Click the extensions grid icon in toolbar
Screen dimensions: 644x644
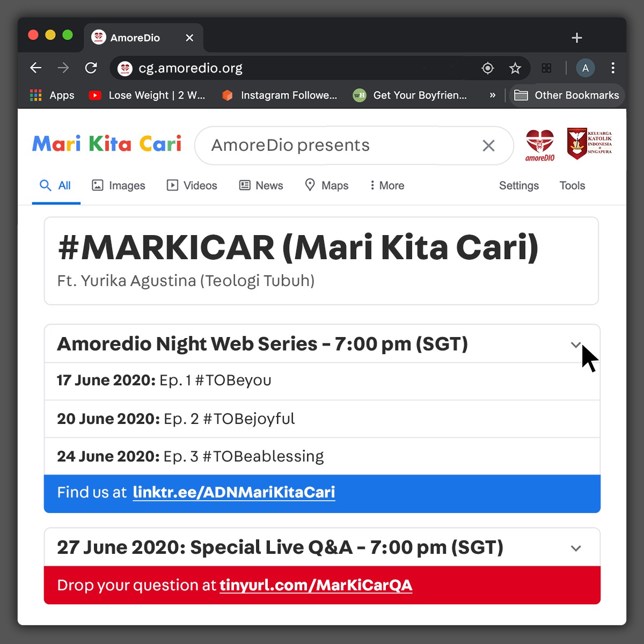[x=547, y=68]
